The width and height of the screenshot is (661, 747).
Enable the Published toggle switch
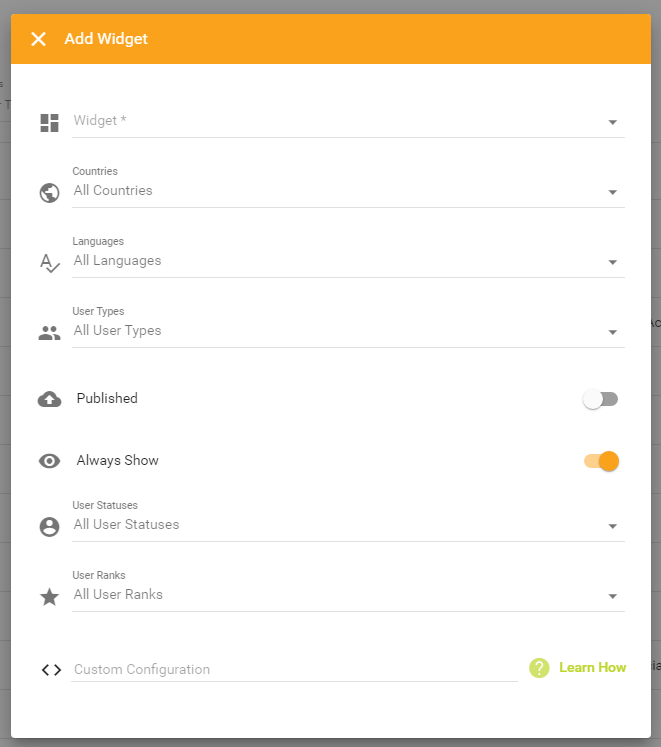click(x=600, y=399)
